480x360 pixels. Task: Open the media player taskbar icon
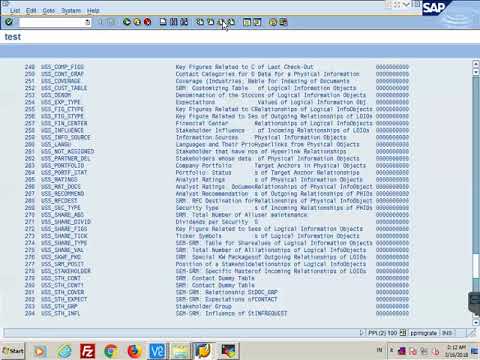tap(40, 351)
